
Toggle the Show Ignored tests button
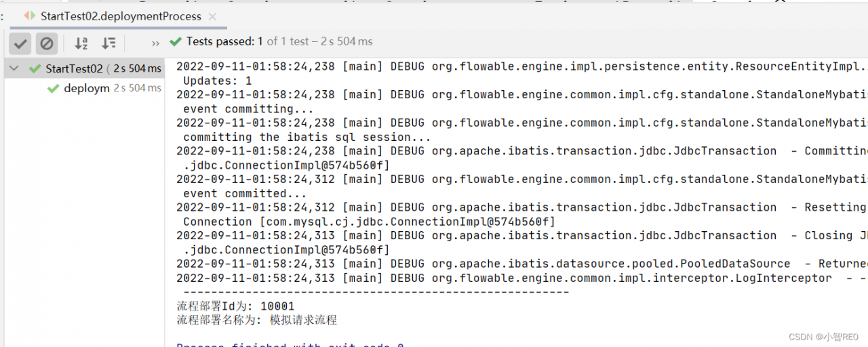click(x=47, y=44)
